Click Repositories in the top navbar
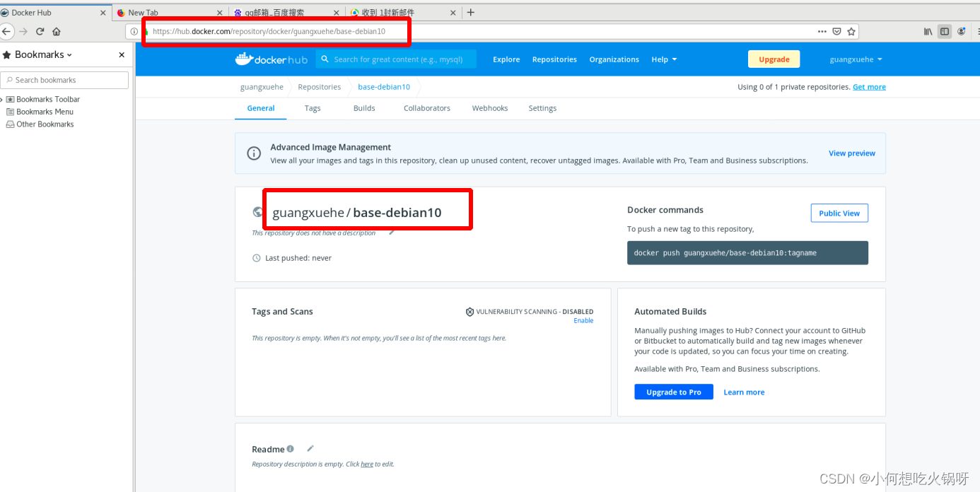Screen dimensions: 980x492 coord(554,59)
